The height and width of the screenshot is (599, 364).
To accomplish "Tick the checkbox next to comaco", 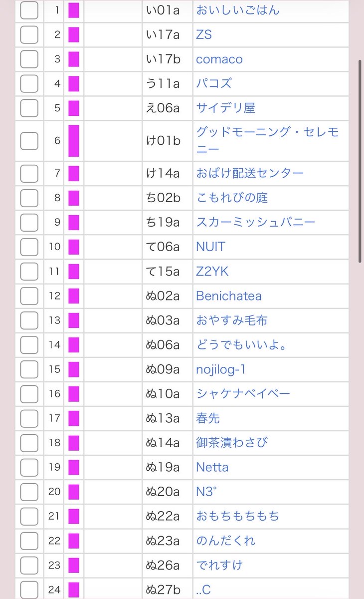I will (29, 59).
